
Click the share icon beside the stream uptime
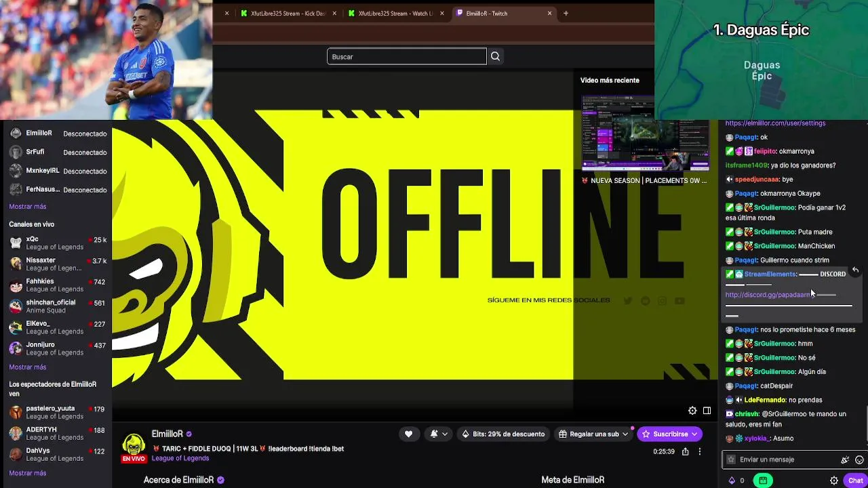click(x=685, y=451)
